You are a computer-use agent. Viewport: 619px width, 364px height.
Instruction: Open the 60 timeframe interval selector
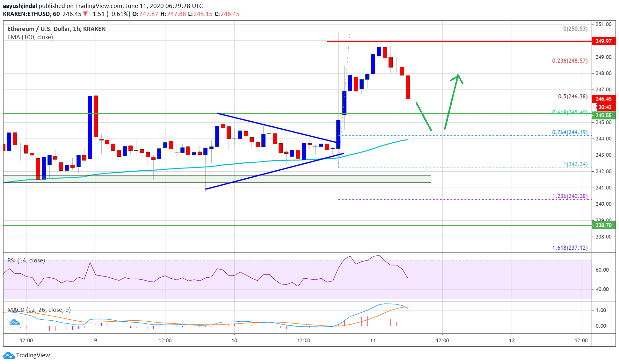[x=53, y=14]
